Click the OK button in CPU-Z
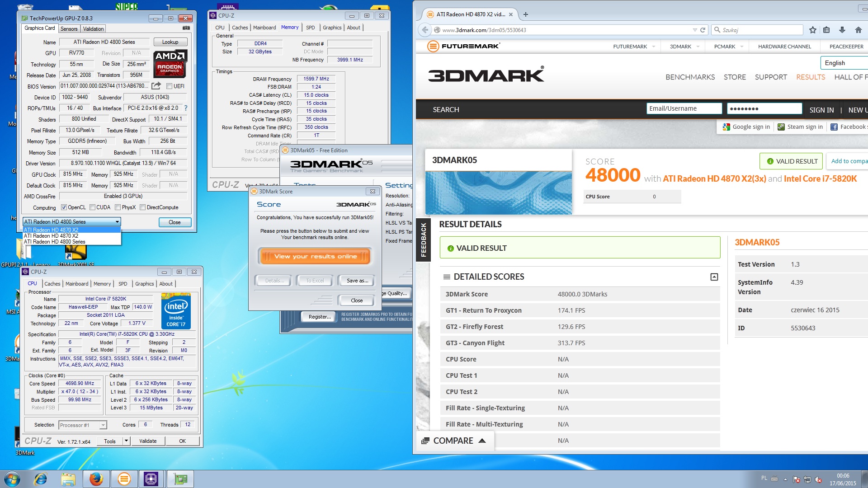Viewport: 868px width, 488px height. [182, 441]
